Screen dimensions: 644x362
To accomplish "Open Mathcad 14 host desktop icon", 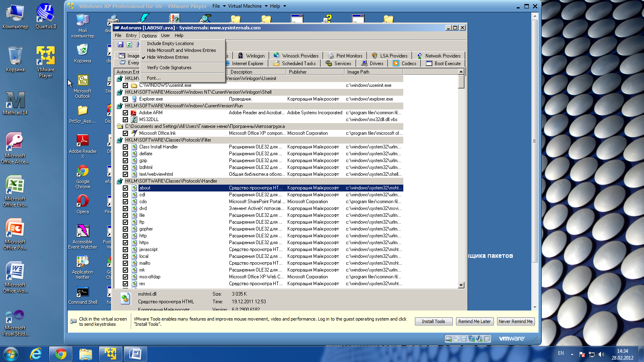I will (x=15, y=103).
